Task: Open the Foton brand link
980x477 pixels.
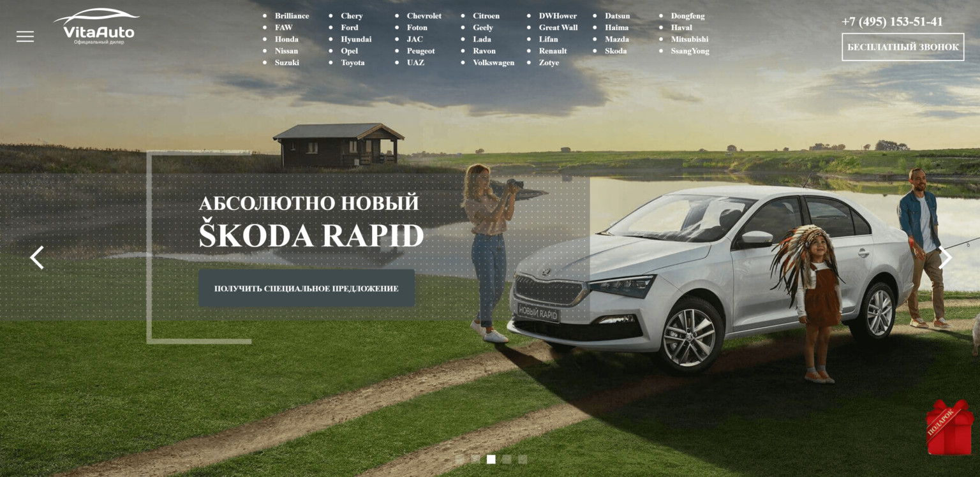Action: tap(417, 27)
